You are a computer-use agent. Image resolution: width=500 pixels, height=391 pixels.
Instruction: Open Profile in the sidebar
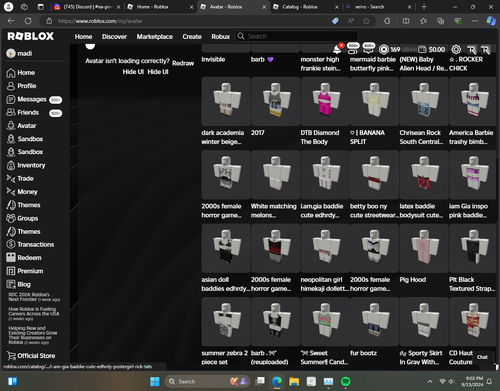pos(21,86)
